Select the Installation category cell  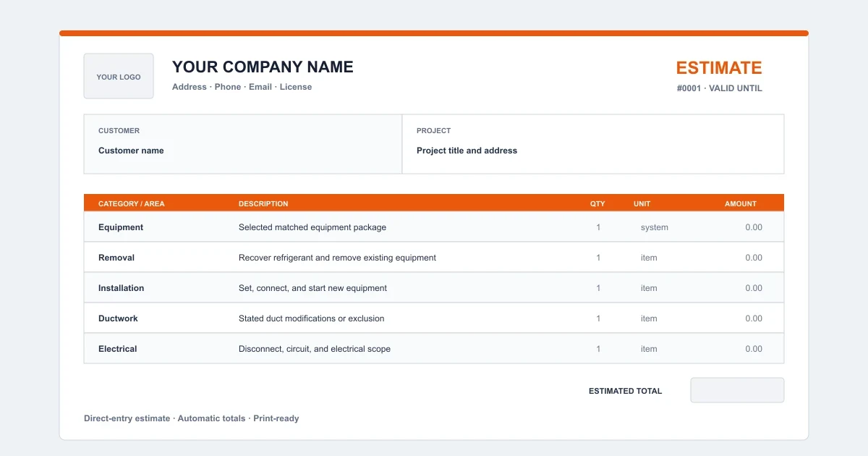[x=121, y=288]
